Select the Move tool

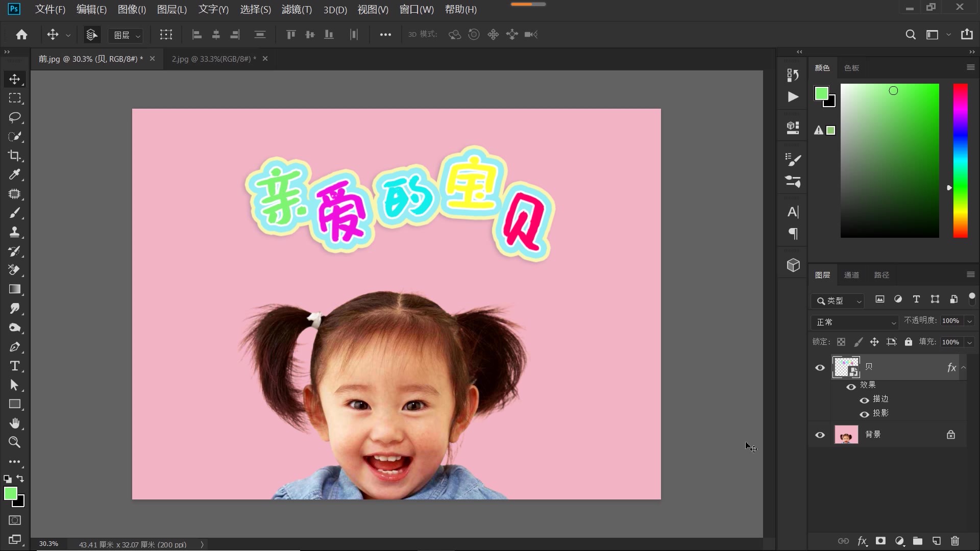(x=15, y=79)
